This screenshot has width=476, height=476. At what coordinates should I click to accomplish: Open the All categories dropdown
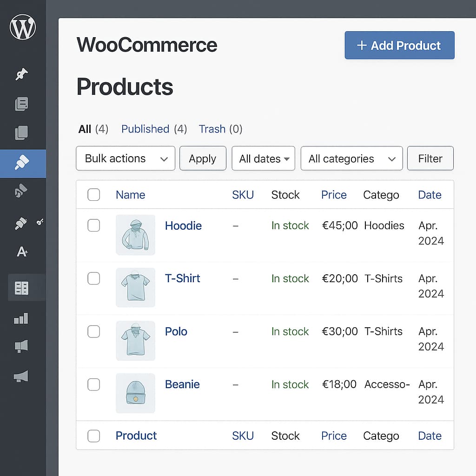(x=351, y=159)
